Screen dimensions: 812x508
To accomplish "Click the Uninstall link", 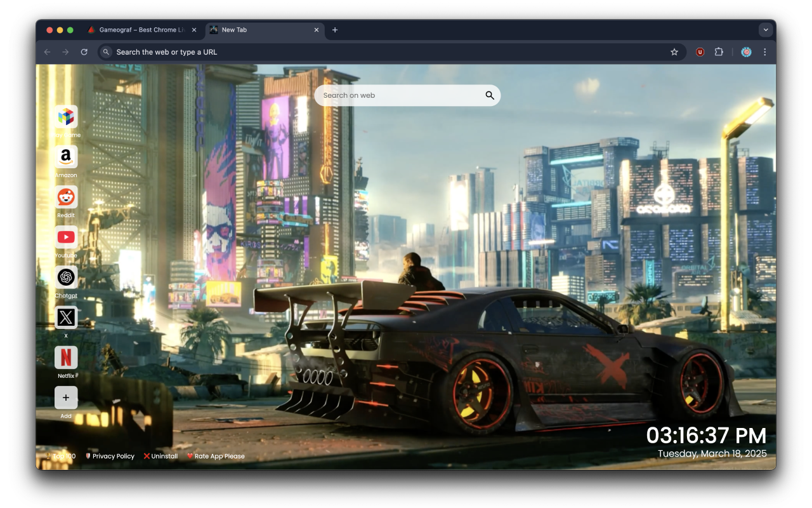I will (x=160, y=456).
